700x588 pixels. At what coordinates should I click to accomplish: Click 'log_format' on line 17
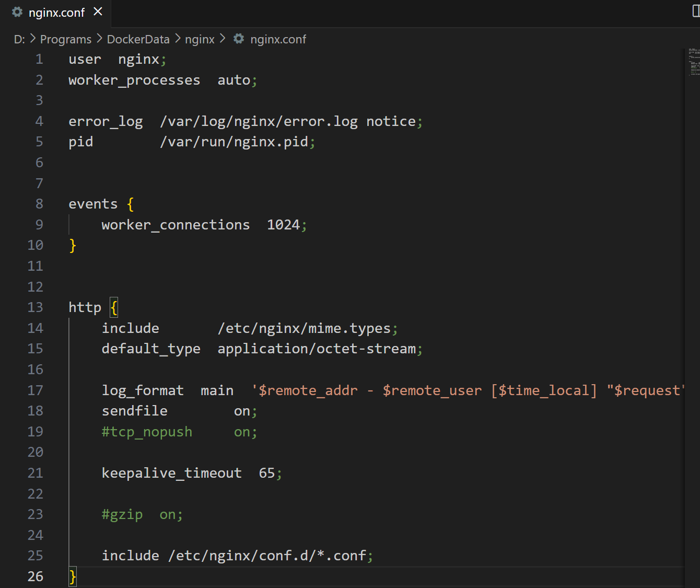[143, 391]
